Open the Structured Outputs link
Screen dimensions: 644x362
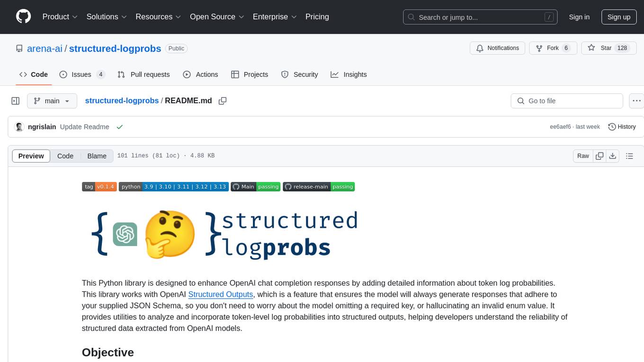pos(221,294)
